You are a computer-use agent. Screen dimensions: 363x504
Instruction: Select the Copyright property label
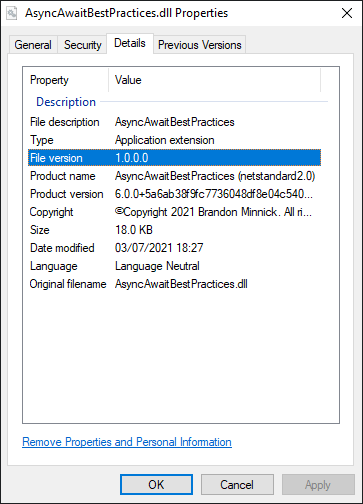51,212
